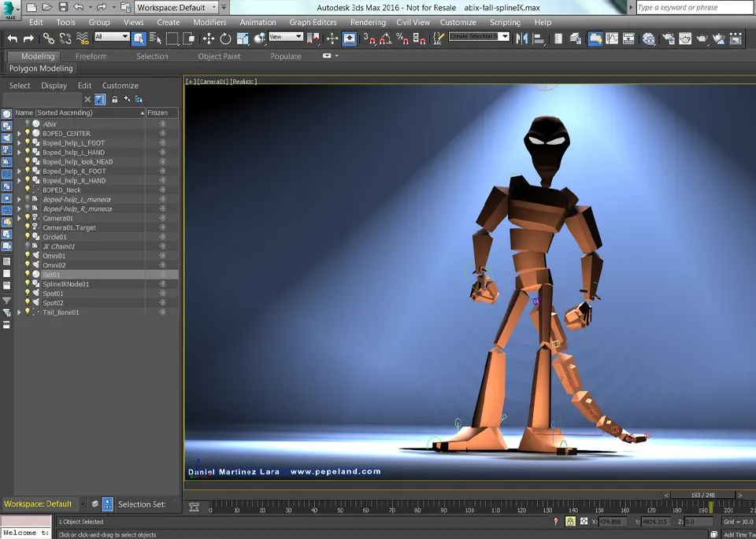Viewport: 756px width, 539px height.
Task: Click the Bind to Space Warp icon
Action: 83,38
